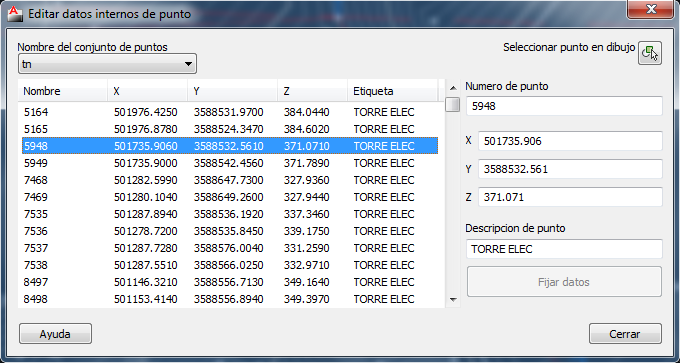Viewport: 680px width, 363px height.
Task: Select the highlighted row 5948
Action: [230, 146]
